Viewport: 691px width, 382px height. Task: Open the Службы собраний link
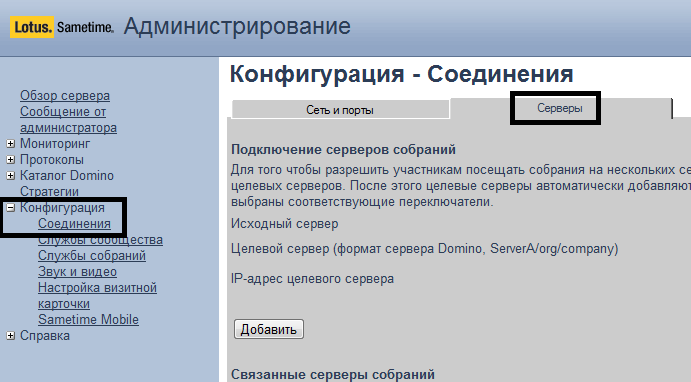(92, 256)
